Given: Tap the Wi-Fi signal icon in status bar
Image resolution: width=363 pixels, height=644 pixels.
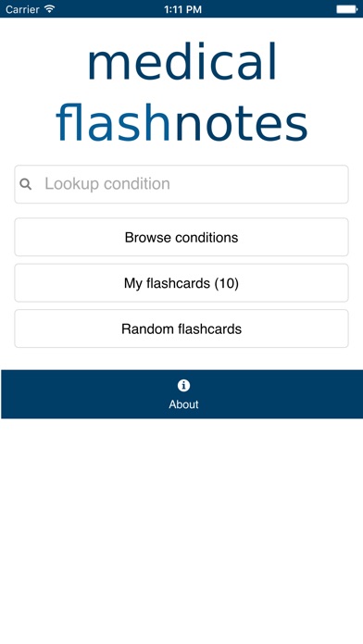Looking at the screenshot, I should (50, 8).
